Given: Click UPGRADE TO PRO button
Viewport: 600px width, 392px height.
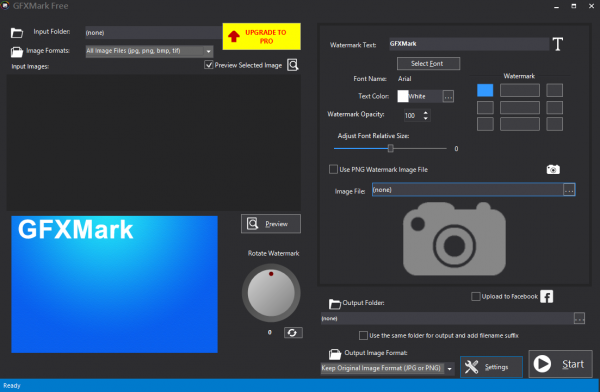Looking at the screenshot, I should [x=262, y=36].
